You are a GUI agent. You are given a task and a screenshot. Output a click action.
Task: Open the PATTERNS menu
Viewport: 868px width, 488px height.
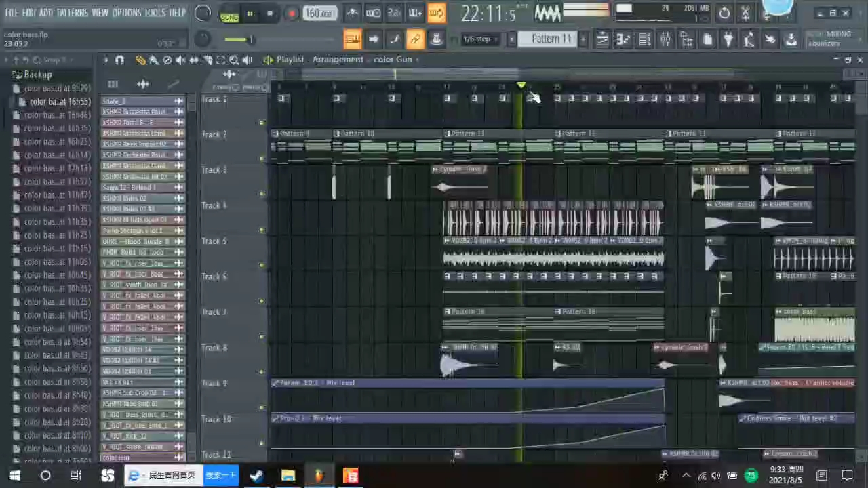pyautogui.click(x=72, y=13)
